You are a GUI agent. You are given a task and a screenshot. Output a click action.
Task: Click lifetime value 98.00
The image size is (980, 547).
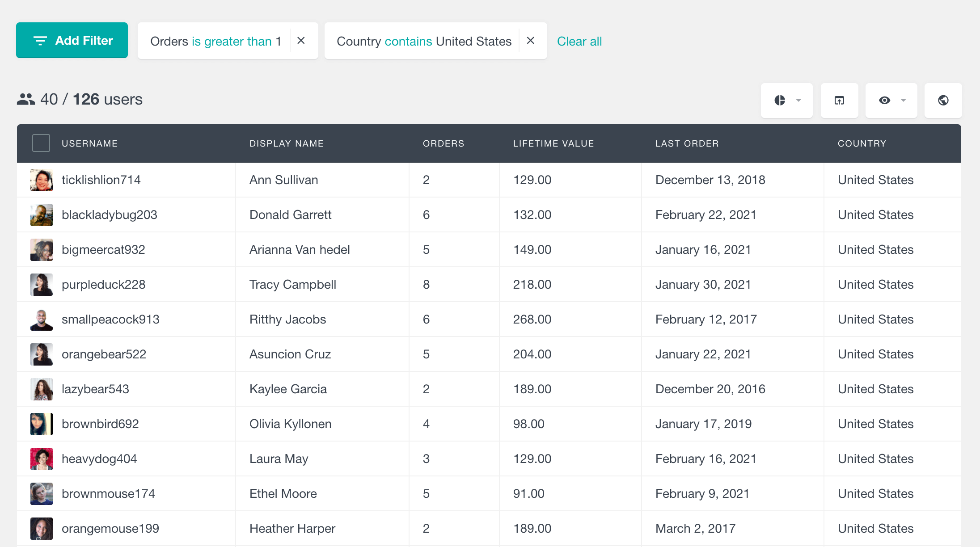(x=529, y=424)
